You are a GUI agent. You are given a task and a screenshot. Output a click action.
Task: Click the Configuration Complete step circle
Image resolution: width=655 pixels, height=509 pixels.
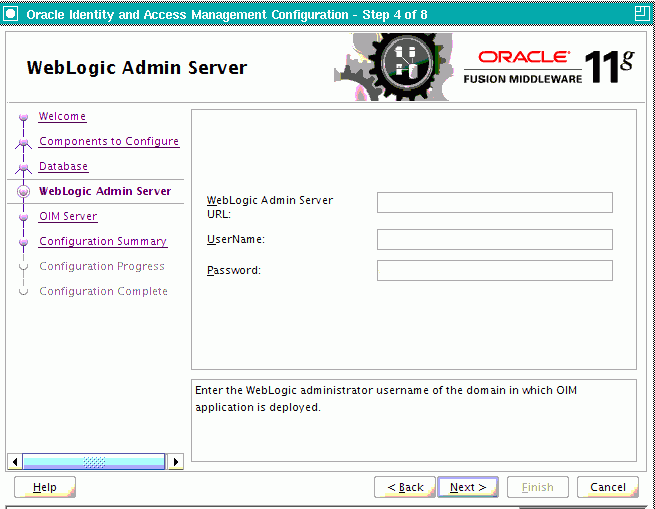pos(23,291)
